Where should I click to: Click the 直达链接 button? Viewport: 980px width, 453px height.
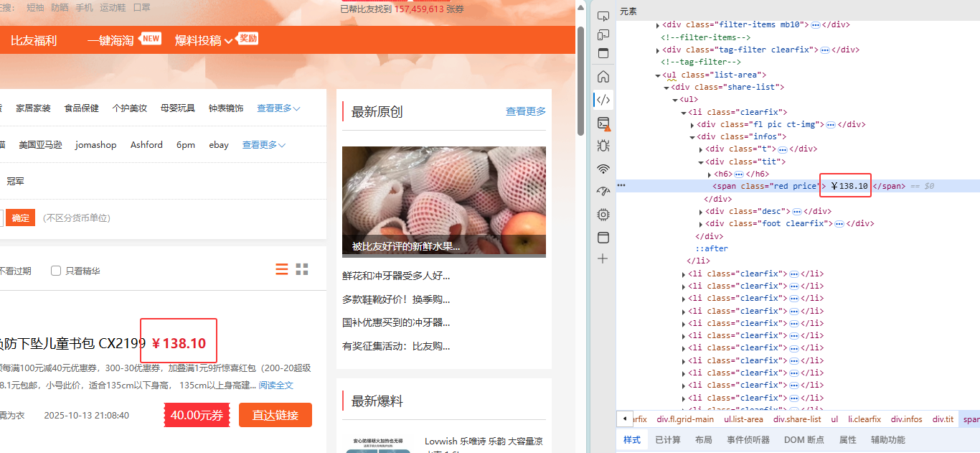[x=275, y=415]
